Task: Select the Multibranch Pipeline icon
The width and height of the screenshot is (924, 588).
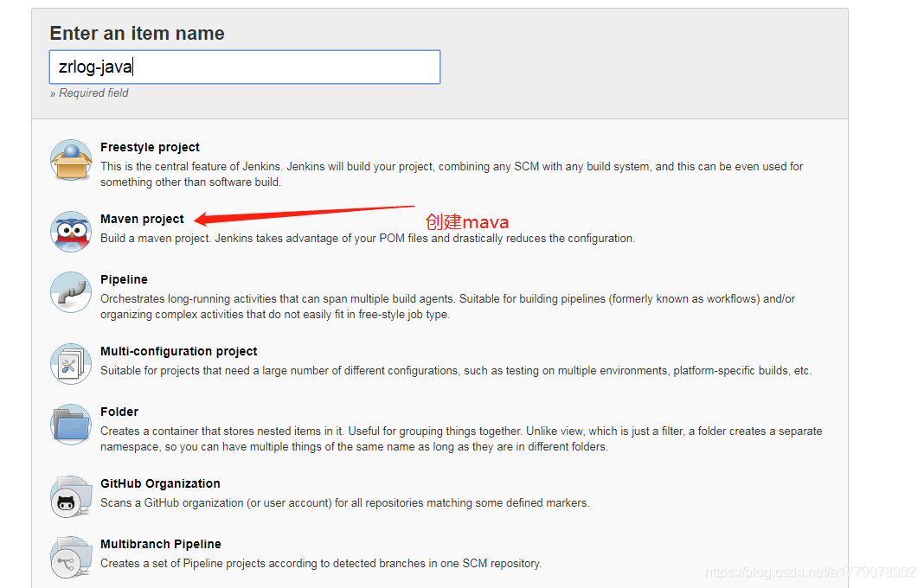Action: [71, 557]
